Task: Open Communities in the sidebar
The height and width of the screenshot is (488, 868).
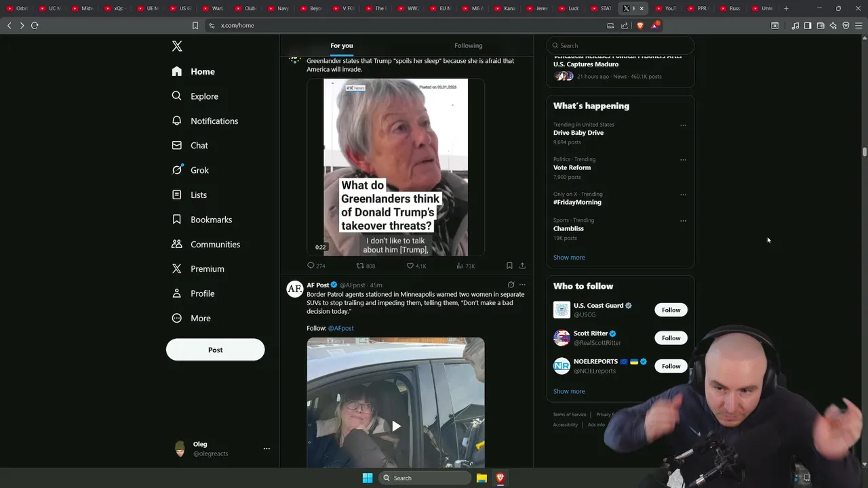Action: coord(206,244)
